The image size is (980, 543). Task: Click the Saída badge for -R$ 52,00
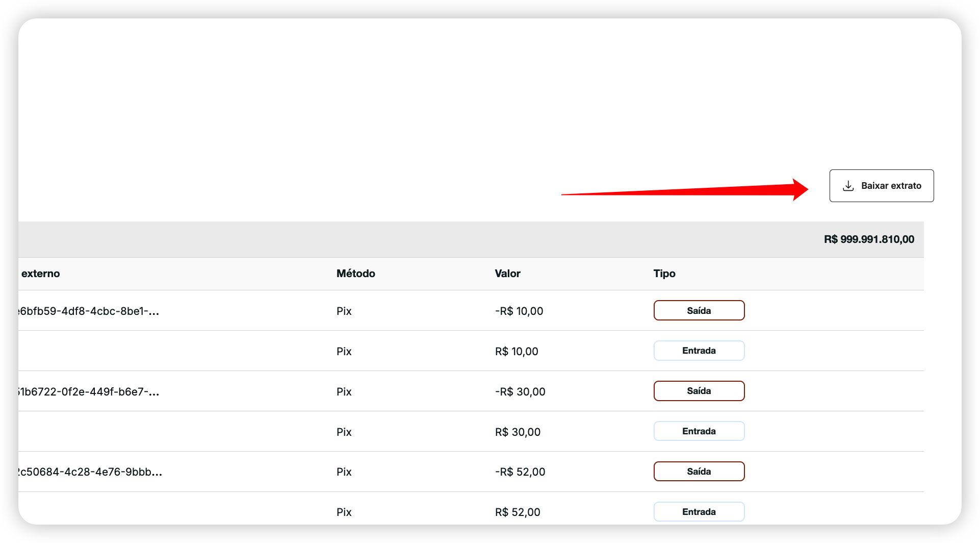(699, 472)
